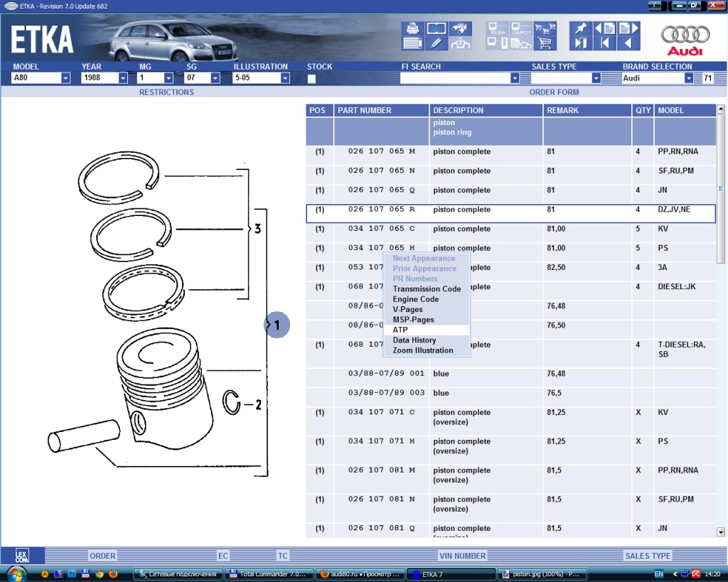Click the printer icon in the toolbar
The height and width of the screenshot is (582, 728).
tap(412, 28)
